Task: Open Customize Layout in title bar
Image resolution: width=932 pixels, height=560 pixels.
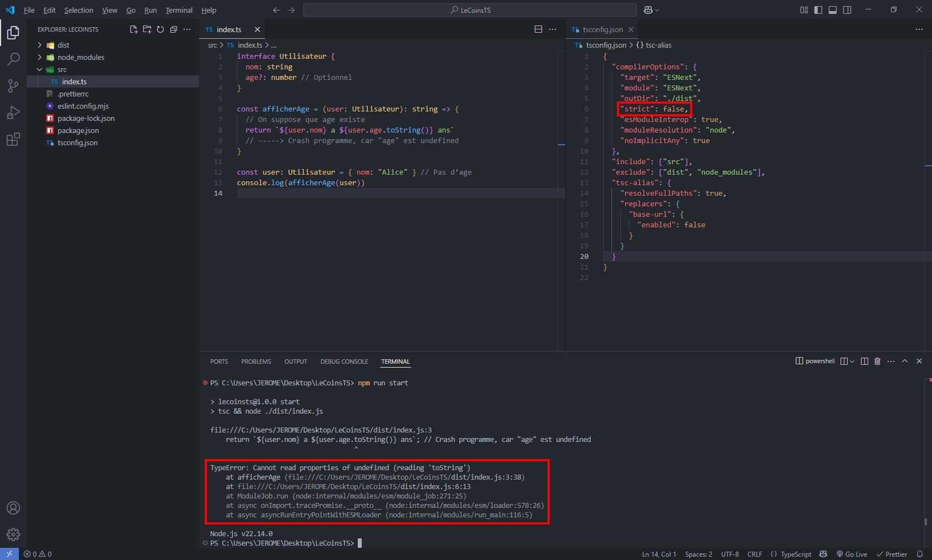Action: coord(804,10)
